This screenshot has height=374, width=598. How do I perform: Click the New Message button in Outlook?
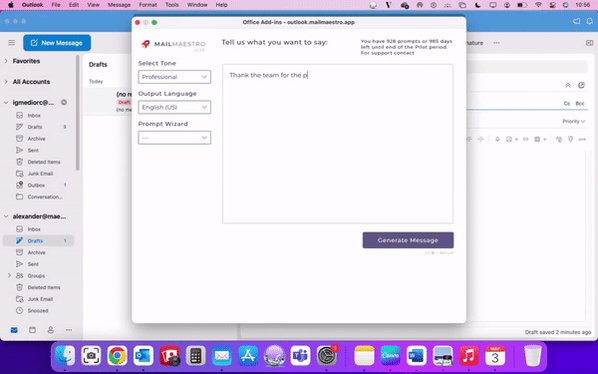click(57, 43)
